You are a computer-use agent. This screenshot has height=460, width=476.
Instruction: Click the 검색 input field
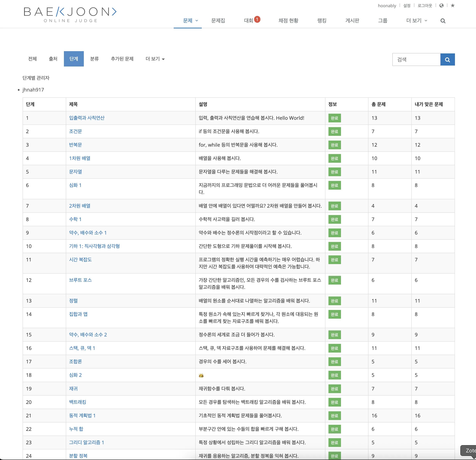(x=416, y=59)
